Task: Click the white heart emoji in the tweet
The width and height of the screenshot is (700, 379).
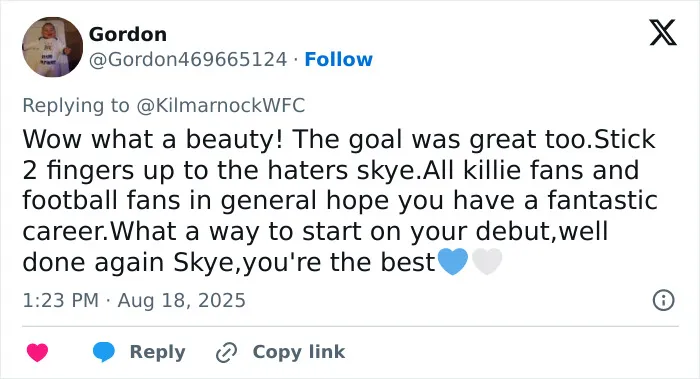Action: pyautogui.click(x=487, y=262)
